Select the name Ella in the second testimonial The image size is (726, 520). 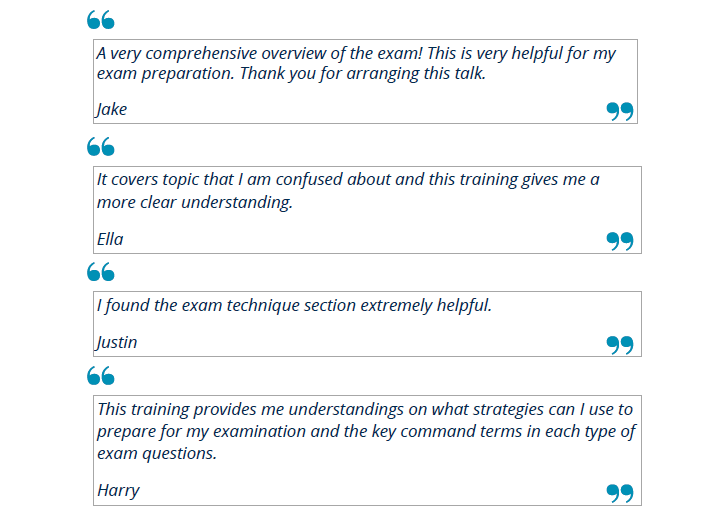click(110, 239)
